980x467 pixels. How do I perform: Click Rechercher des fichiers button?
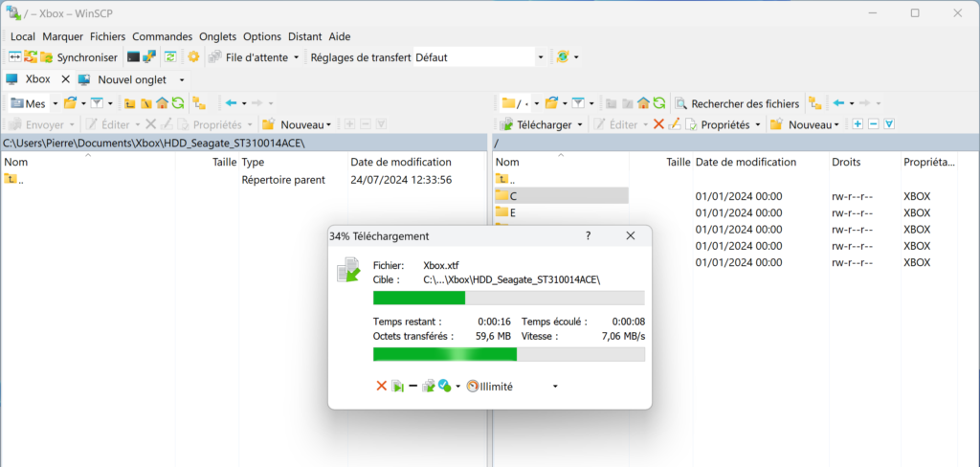pos(738,103)
